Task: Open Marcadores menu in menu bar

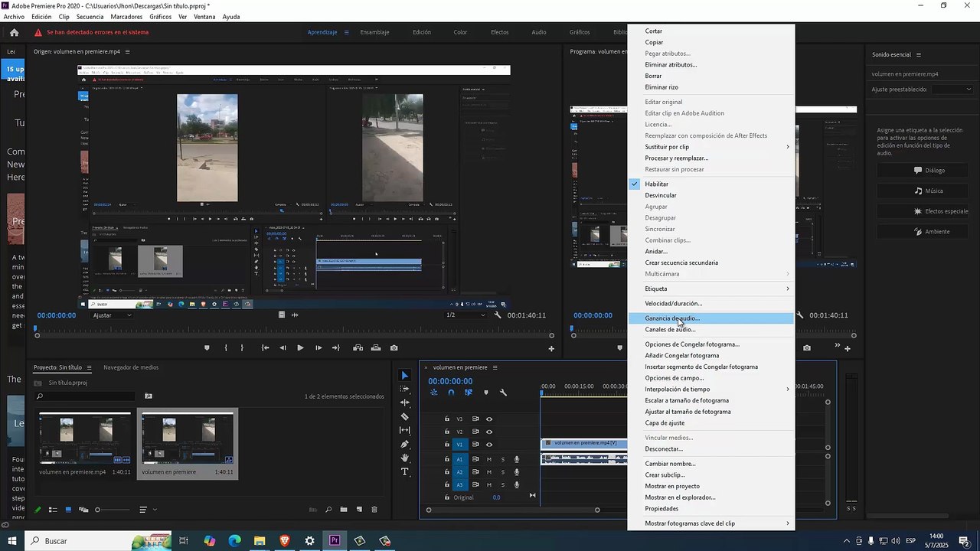Action: [126, 17]
